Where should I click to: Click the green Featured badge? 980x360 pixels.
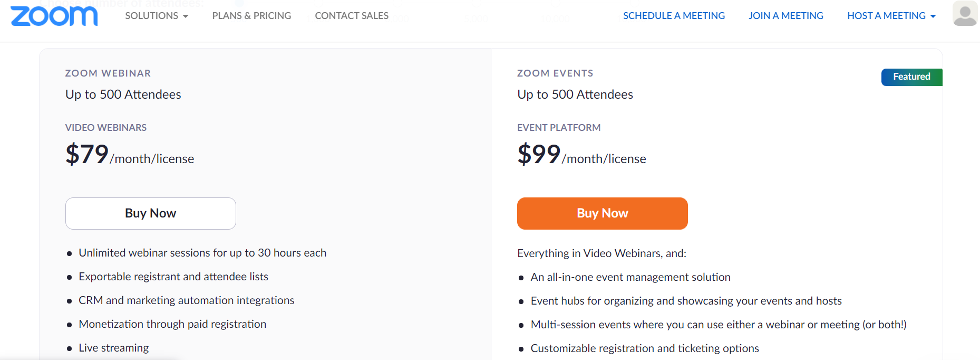911,77
